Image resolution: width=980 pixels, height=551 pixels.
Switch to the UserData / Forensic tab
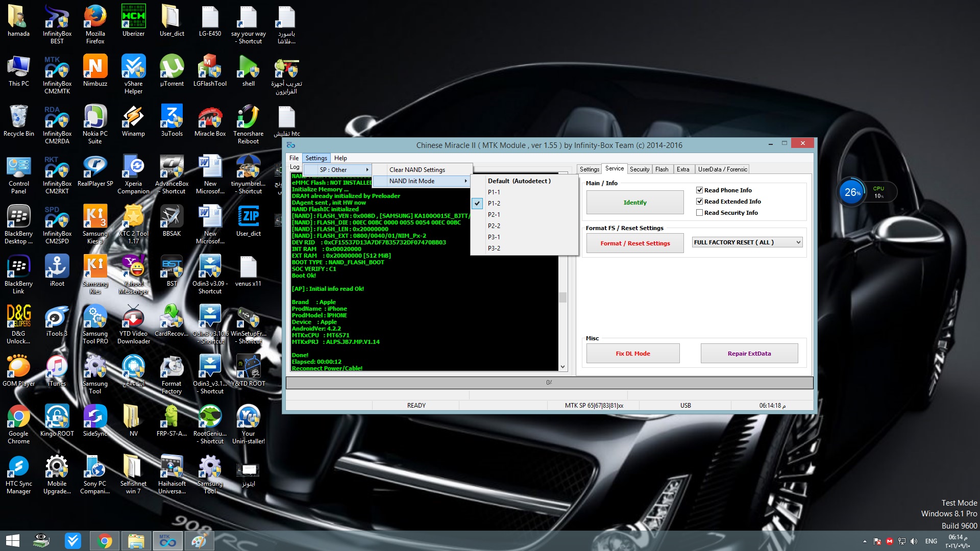722,169
